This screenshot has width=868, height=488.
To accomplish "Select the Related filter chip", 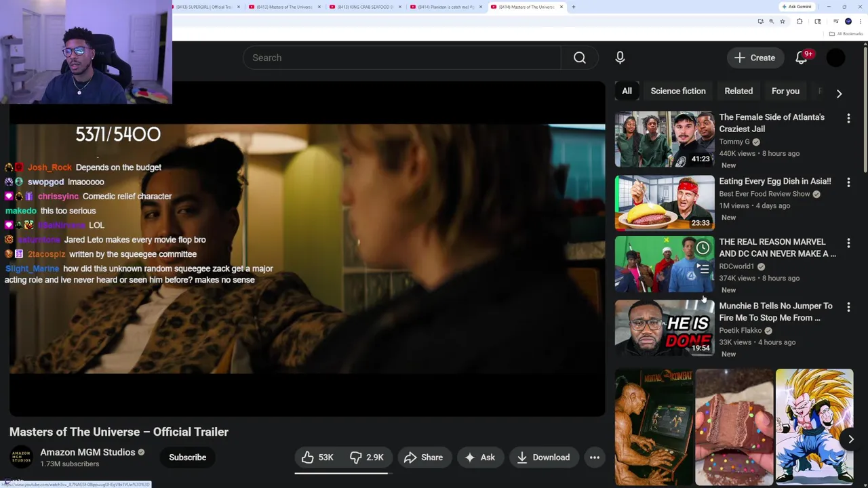I will point(738,91).
